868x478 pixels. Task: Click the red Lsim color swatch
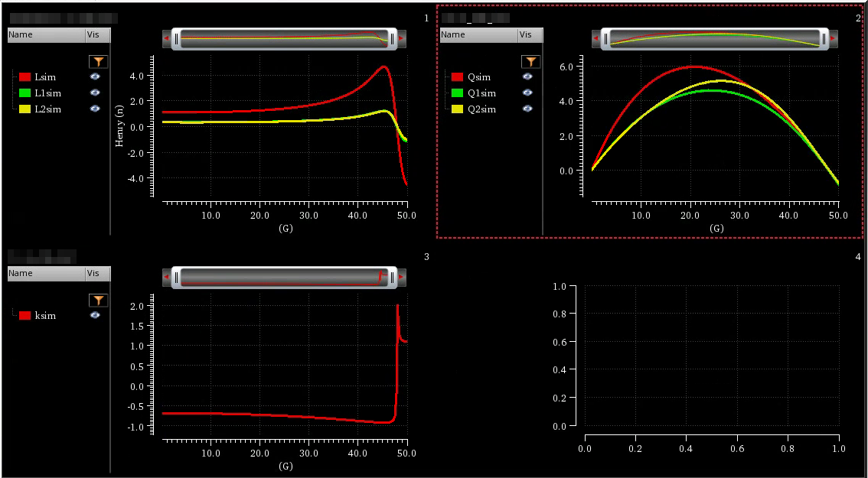coord(24,77)
